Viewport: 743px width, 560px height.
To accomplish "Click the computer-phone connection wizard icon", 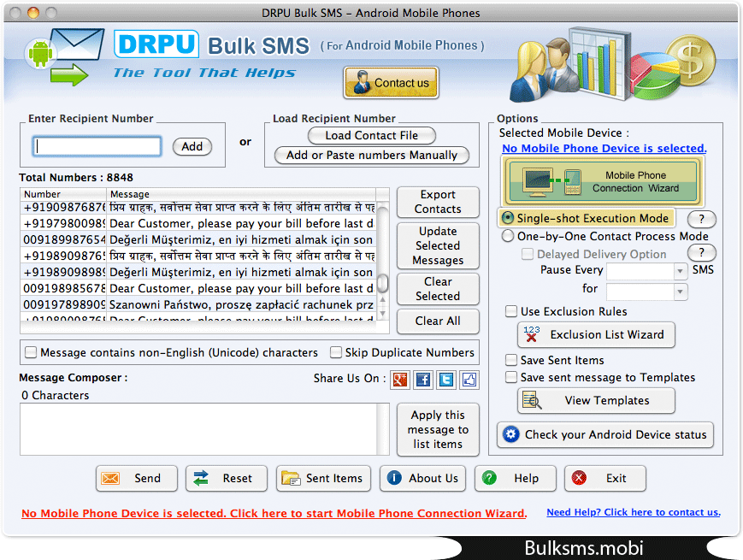I will pos(552,182).
